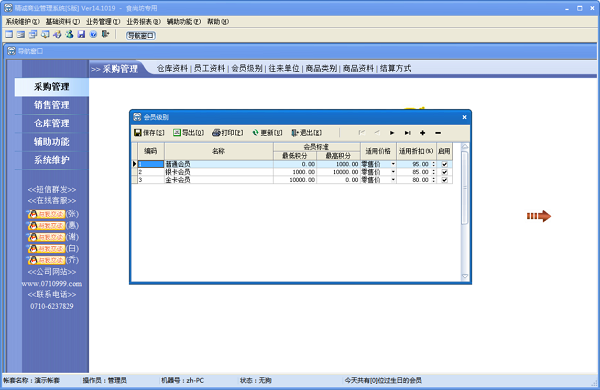Jump to last record navigation arrow
This screenshot has width=600, height=390.
click(x=408, y=133)
